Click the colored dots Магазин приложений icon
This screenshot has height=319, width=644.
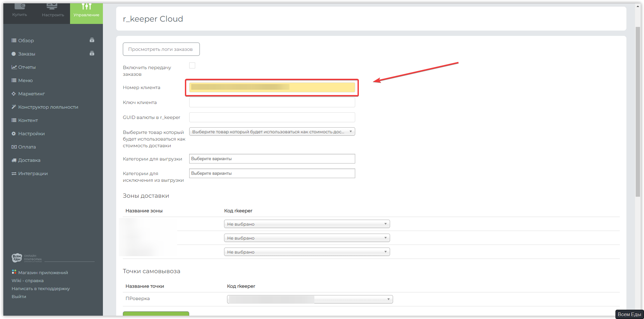tap(14, 272)
